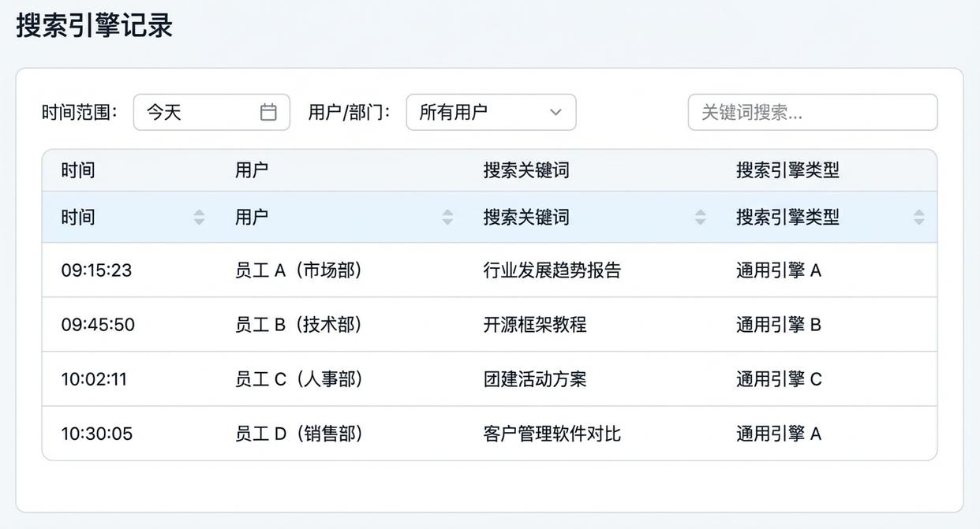Click the sort arrows beside 搜索引擎类型 column
The height and width of the screenshot is (529, 980).
coord(919,217)
